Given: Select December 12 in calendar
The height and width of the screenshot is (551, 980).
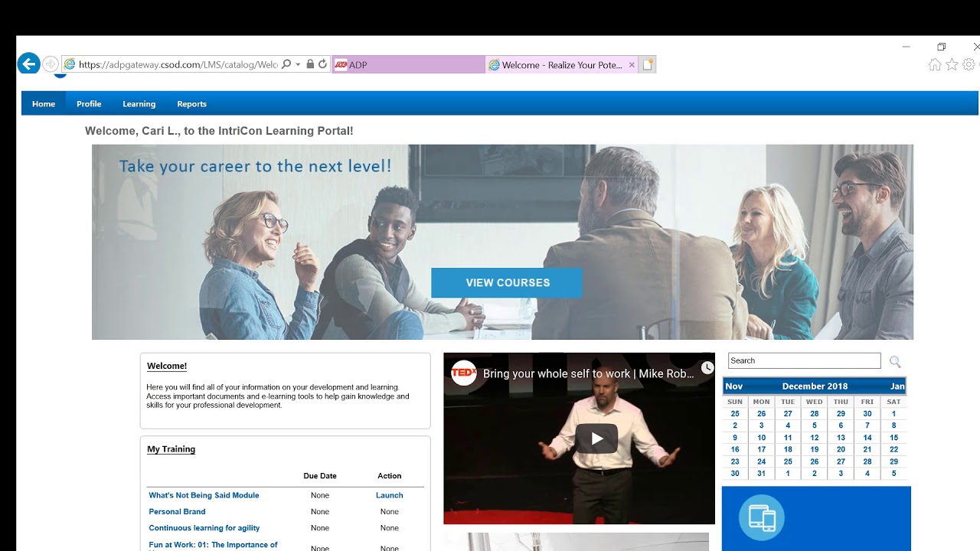Looking at the screenshot, I should pyautogui.click(x=815, y=438).
